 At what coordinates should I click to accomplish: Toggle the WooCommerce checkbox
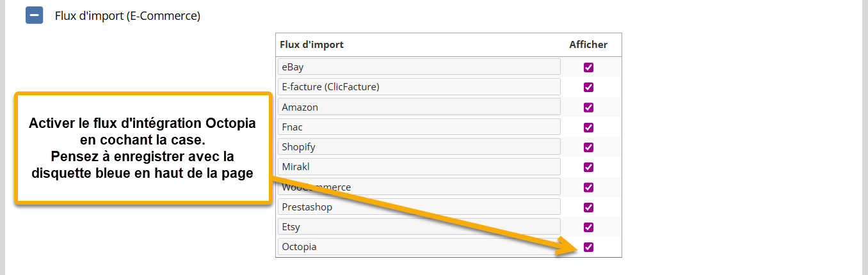[588, 187]
